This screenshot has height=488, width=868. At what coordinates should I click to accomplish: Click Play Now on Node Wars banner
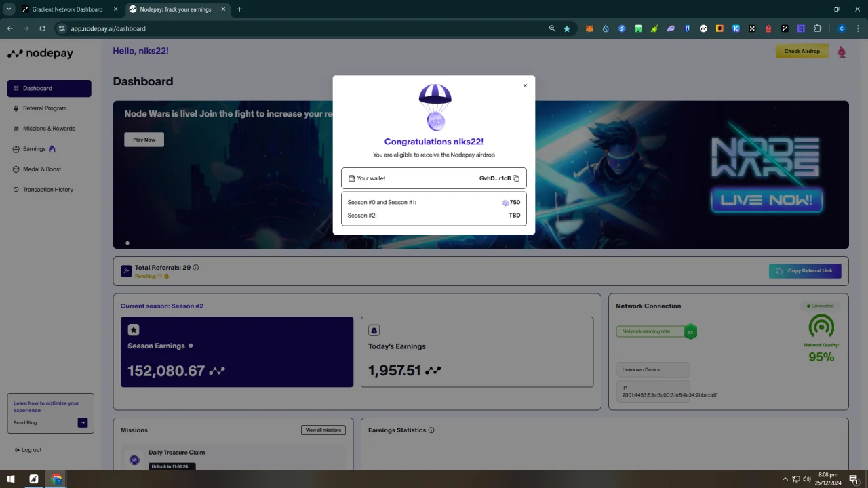point(144,140)
